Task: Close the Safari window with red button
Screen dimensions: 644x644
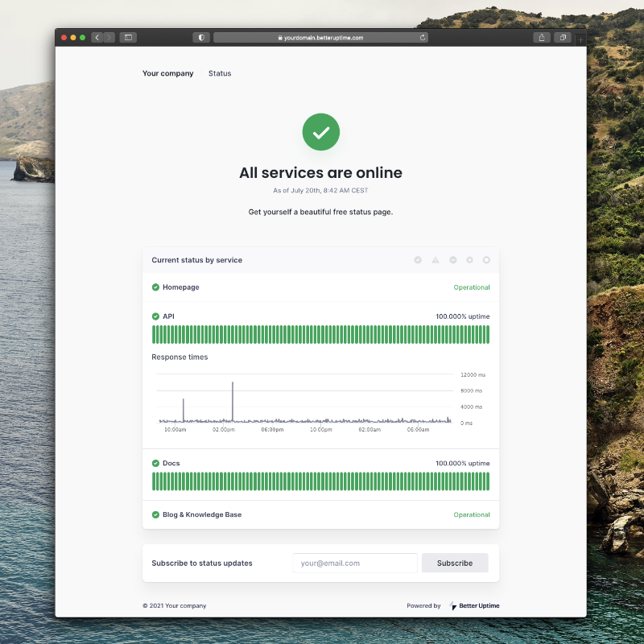Action: pos(64,37)
